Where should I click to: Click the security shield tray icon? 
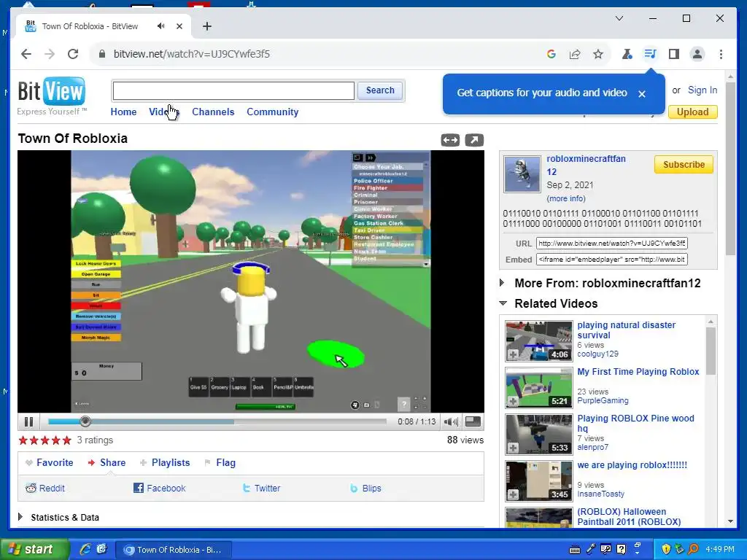pos(666,550)
